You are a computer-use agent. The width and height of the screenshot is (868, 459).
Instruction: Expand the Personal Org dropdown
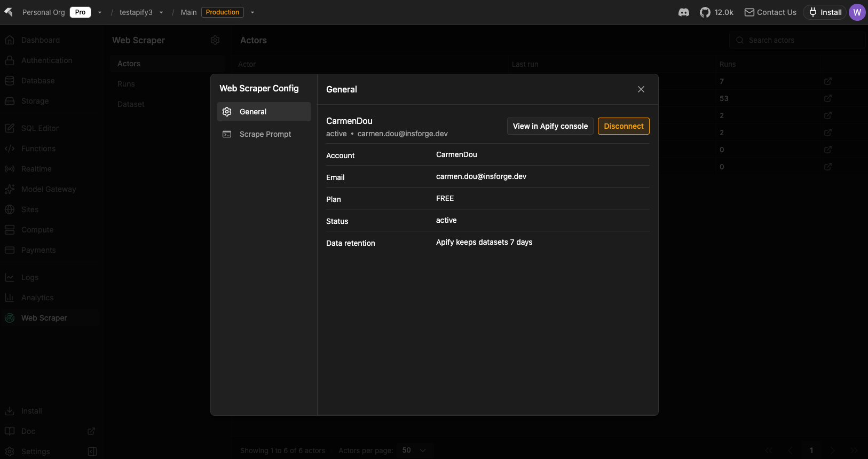point(100,12)
